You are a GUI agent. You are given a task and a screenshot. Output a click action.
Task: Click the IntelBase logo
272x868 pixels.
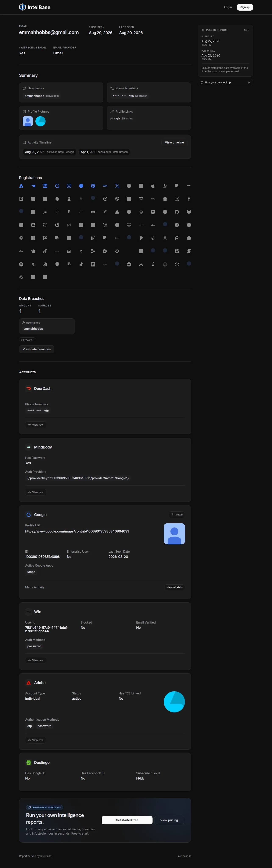(35, 7)
